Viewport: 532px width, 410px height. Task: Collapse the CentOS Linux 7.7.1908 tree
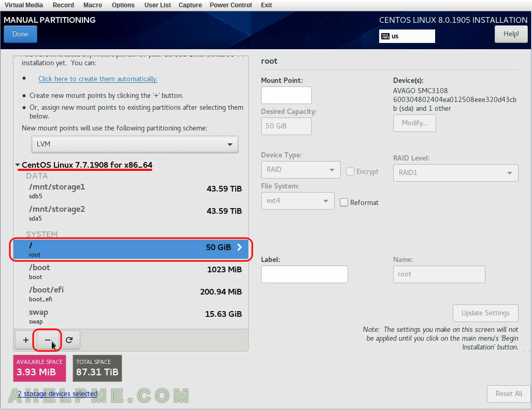point(18,165)
